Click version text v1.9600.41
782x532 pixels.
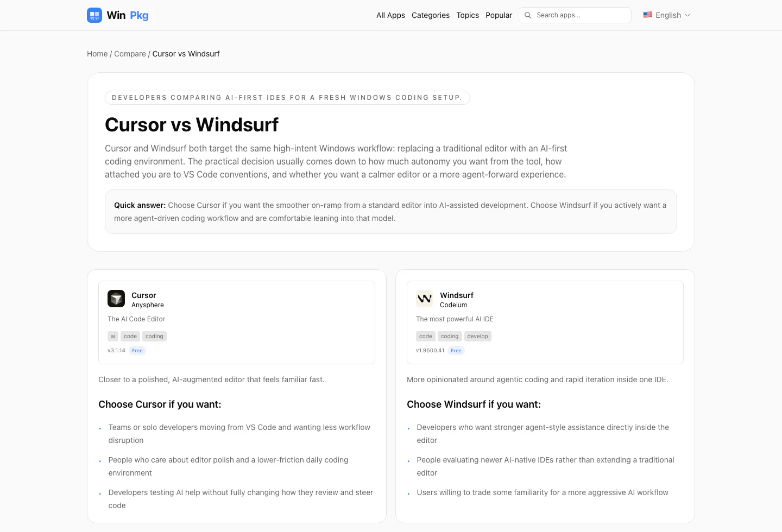pyautogui.click(x=430, y=351)
